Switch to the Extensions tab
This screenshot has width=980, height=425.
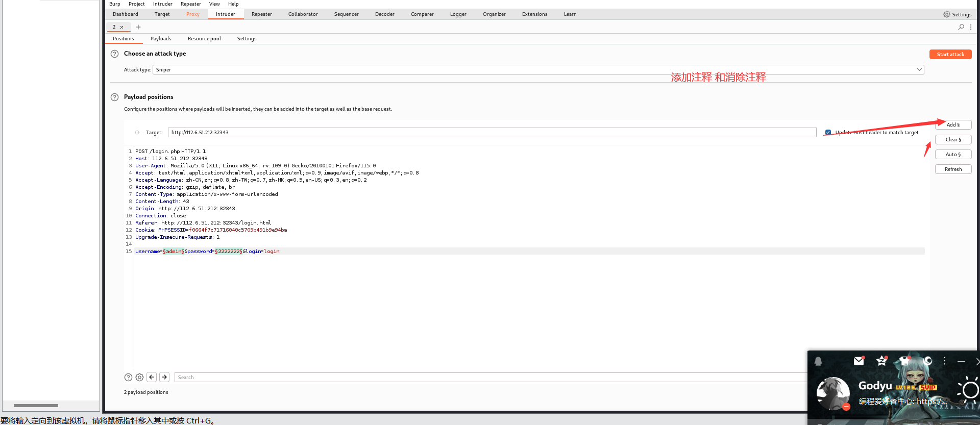(535, 14)
